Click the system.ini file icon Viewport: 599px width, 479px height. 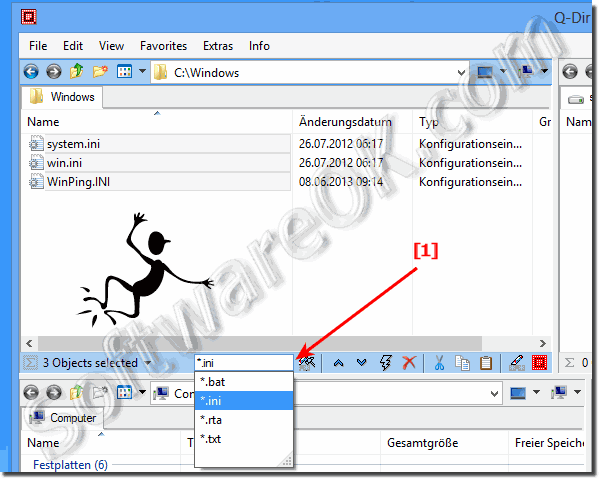36,144
